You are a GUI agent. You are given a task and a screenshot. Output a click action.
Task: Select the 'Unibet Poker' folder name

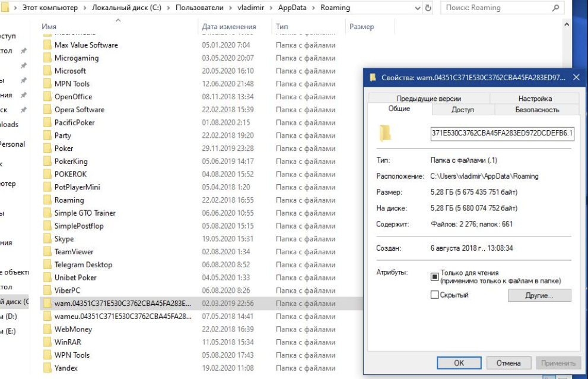coord(75,277)
